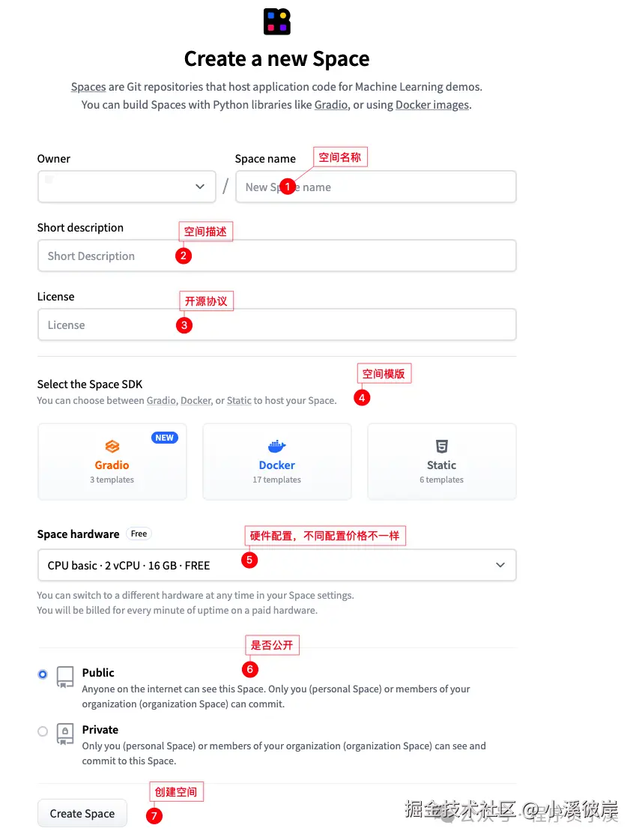This screenshot has height=840, width=639.
Task: Expand the Space hardware dropdown
Action: (x=276, y=565)
